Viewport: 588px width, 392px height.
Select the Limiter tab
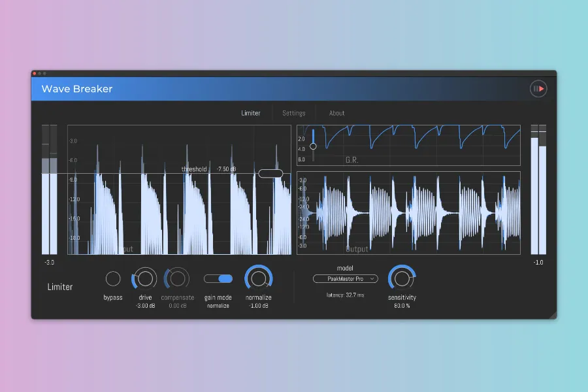251,113
